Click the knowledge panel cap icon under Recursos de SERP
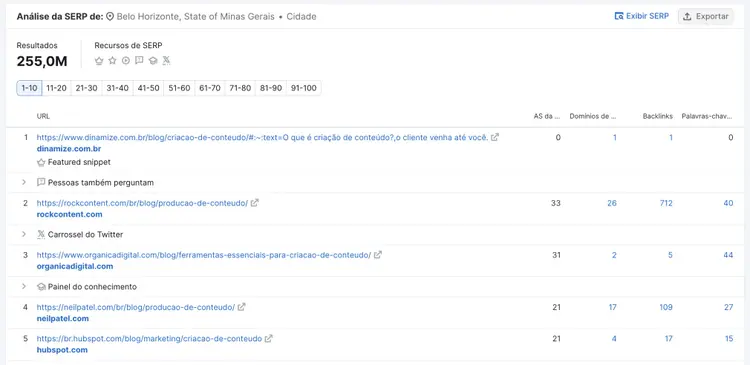 [x=153, y=61]
